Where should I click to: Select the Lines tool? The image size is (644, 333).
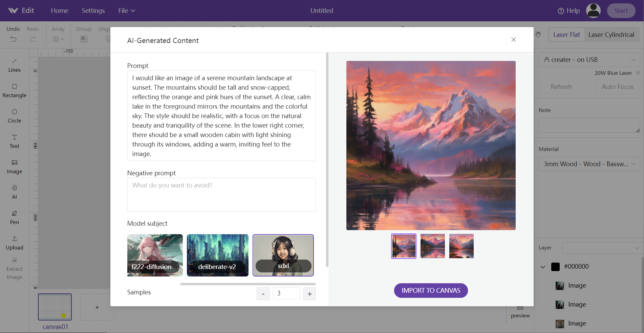14,65
